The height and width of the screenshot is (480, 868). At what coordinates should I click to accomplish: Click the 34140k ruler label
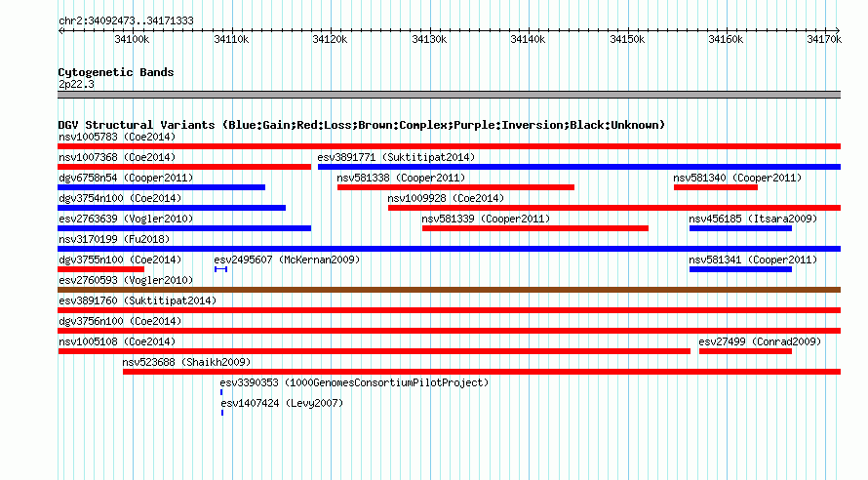(x=528, y=39)
